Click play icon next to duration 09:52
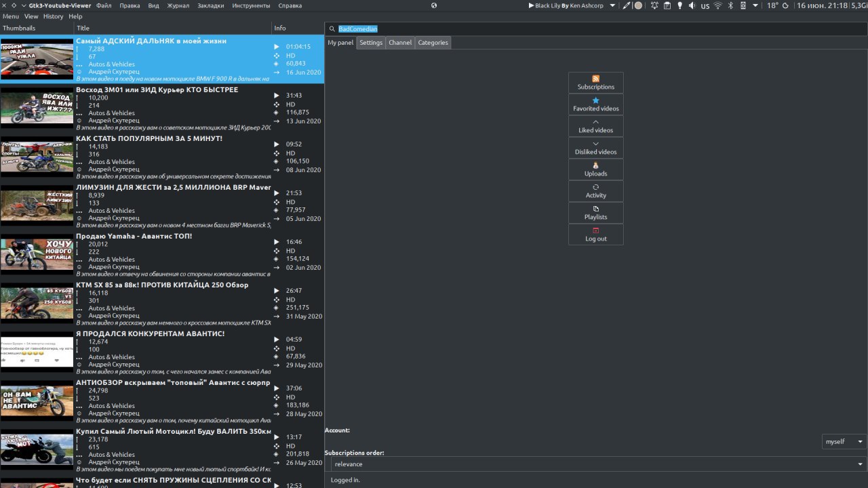The width and height of the screenshot is (868, 488). [277, 144]
